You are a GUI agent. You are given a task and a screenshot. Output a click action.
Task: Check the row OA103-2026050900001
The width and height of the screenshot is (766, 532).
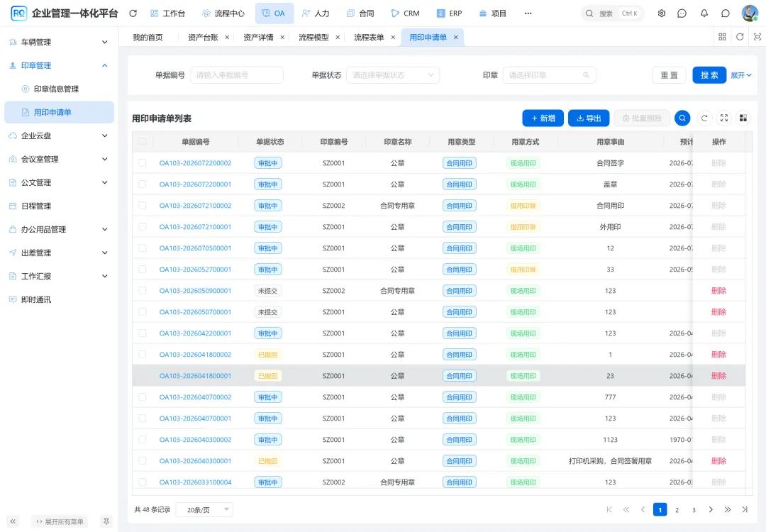click(142, 290)
